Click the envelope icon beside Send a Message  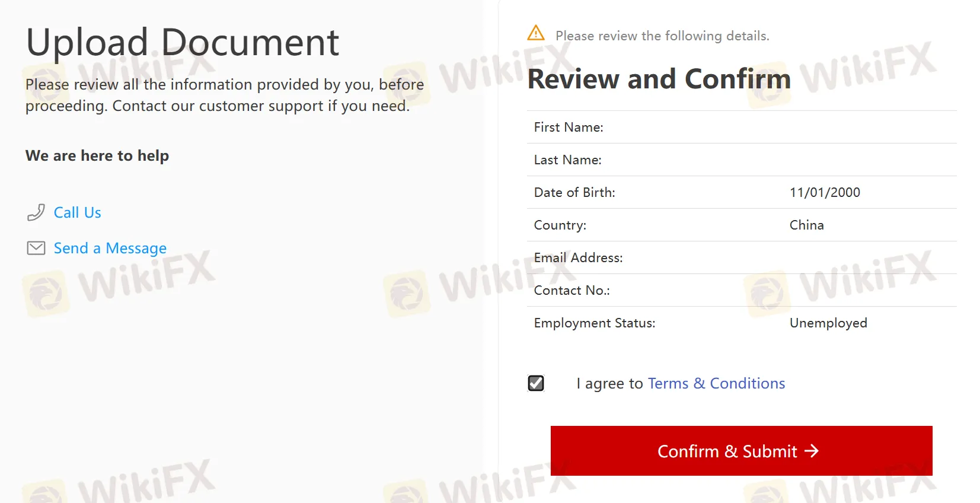[x=36, y=248]
